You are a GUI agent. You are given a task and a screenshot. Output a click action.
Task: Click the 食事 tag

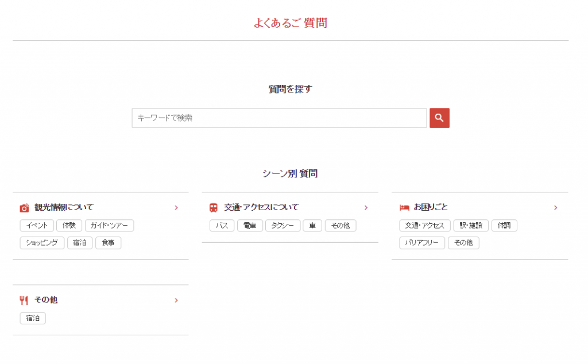pyautogui.click(x=108, y=243)
